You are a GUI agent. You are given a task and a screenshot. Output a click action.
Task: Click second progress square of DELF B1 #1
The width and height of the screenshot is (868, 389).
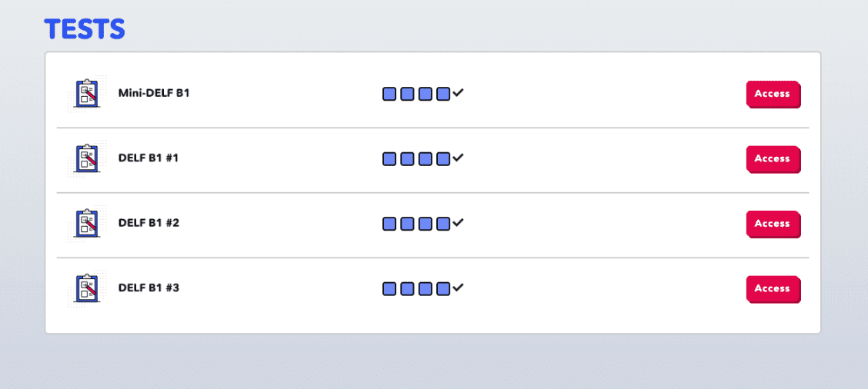pyautogui.click(x=407, y=159)
